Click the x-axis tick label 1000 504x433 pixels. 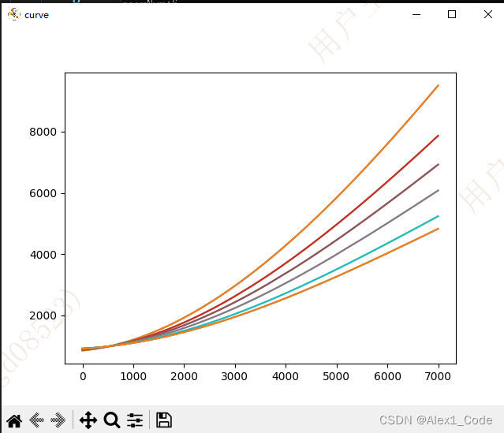[133, 376]
